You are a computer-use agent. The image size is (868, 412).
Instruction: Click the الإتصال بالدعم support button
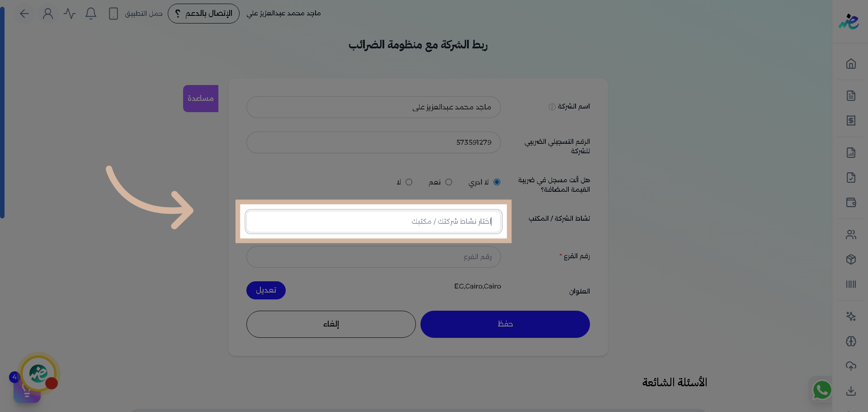point(203,14)
